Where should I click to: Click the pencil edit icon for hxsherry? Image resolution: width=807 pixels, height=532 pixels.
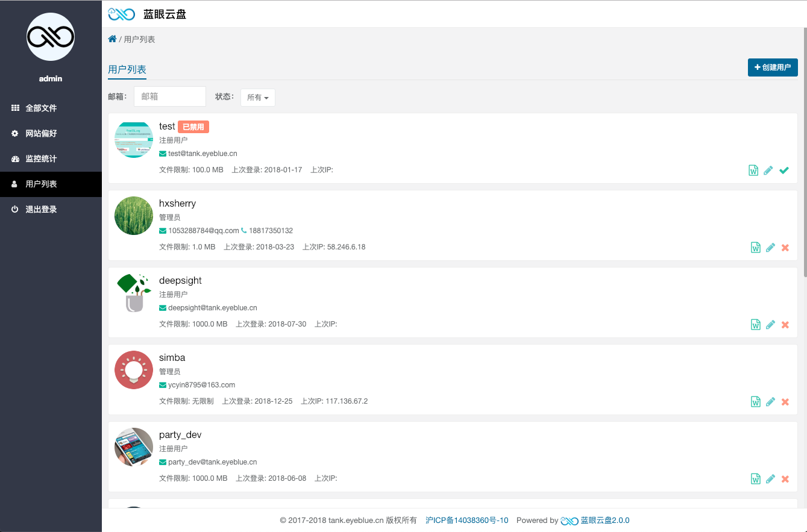coord(770,248)
